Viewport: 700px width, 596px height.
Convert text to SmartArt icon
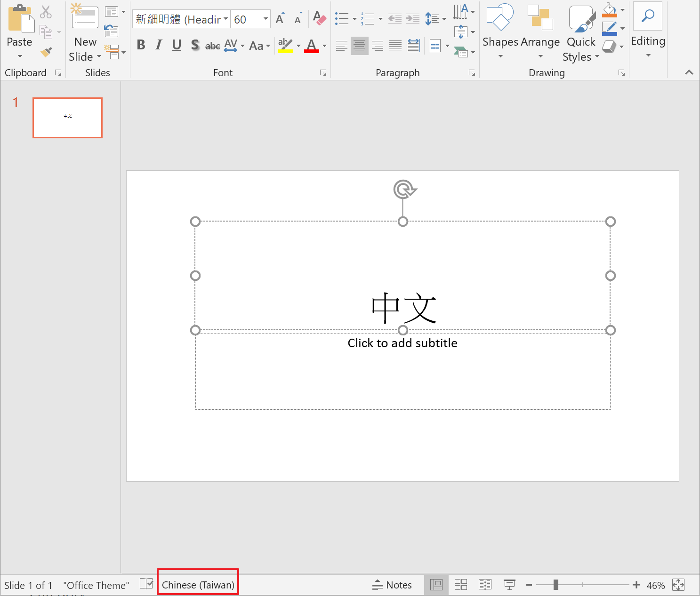[x=461, y=52]
